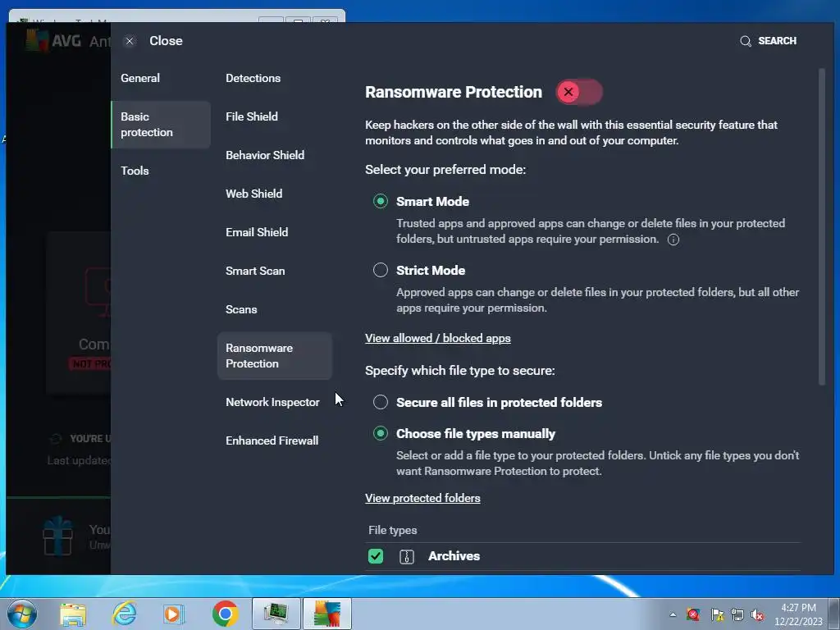Image resolution: width=840 pixels, height=630 pixels.
Task: Switch to Task Manager taskbar button
Action: click(276, 614)
